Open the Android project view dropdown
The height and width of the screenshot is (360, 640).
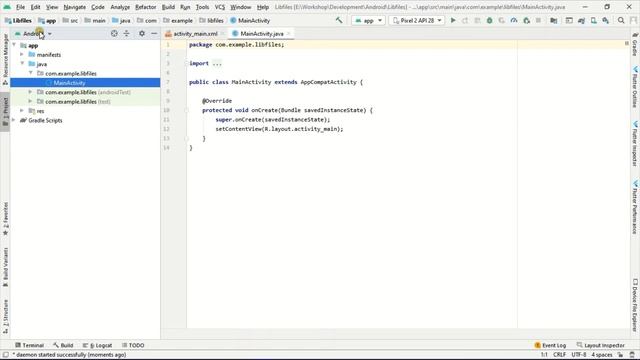(x=33, y=33)
